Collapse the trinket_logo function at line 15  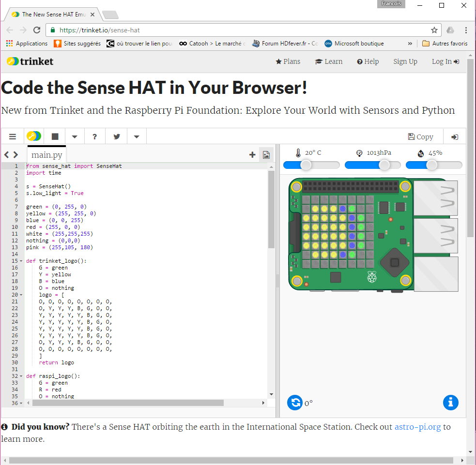tap(21, 261)
